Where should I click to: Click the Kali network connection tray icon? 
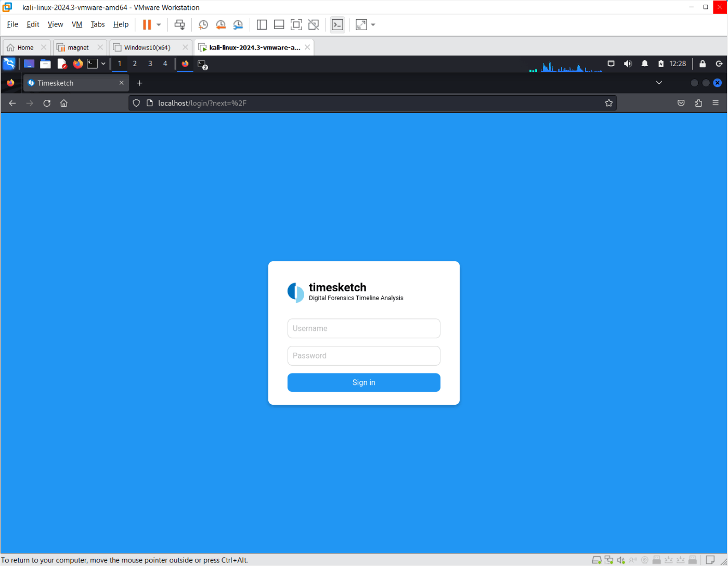click(611, 63)
